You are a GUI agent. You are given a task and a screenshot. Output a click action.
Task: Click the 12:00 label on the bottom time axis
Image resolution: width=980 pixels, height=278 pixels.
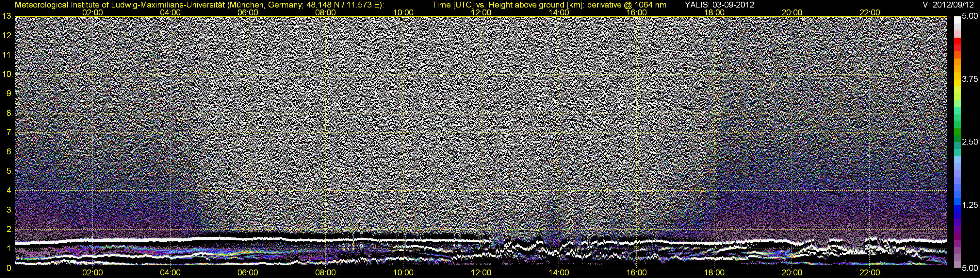point(481,273)
